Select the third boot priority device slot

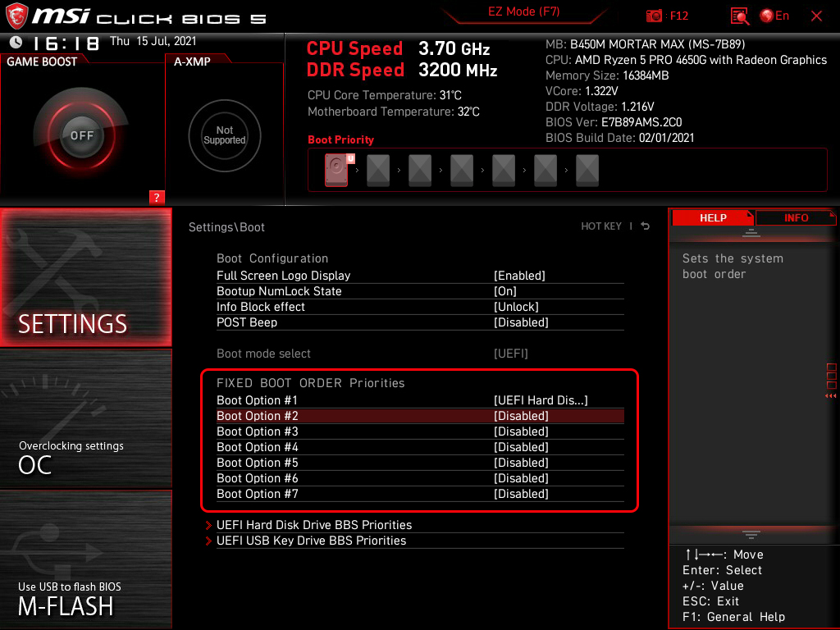tap(420, 171)
